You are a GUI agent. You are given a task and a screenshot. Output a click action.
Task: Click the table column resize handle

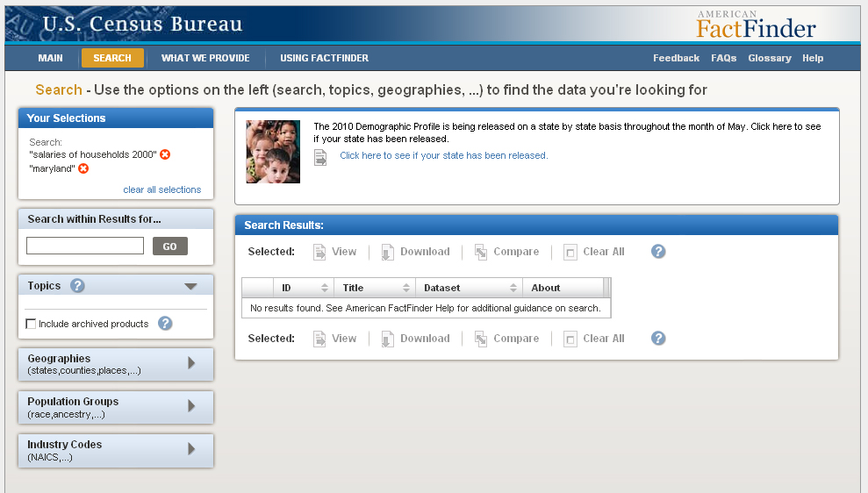point(607,288)
